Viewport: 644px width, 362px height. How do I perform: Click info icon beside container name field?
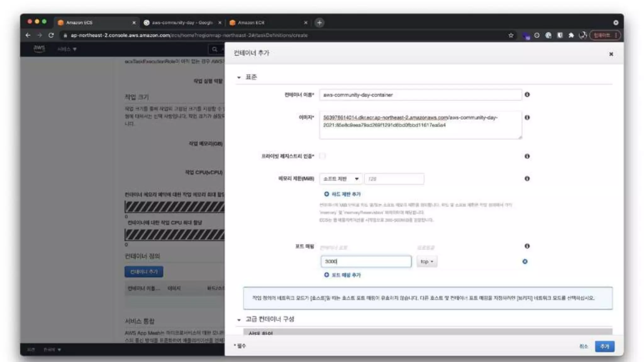click(x=527, y=95)
